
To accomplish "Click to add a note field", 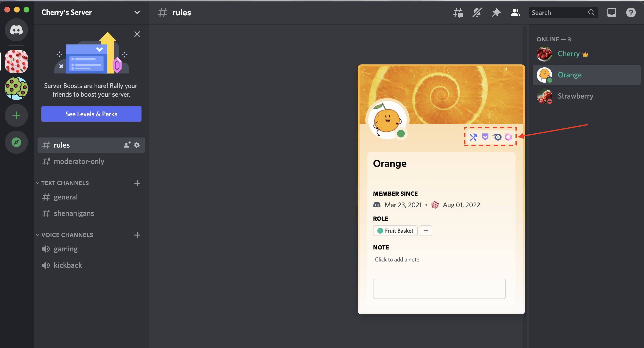I will (x=397, y=259).
